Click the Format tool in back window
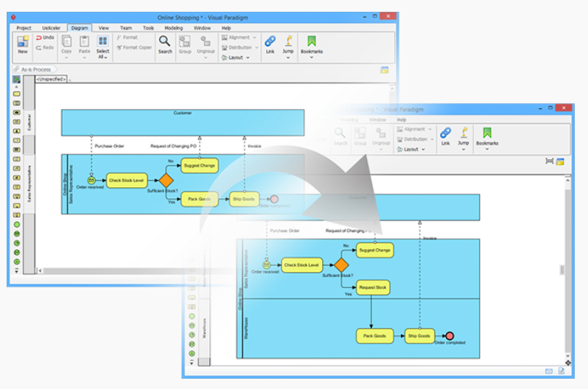This screenshot has height=389, width=588. (127, 38)
